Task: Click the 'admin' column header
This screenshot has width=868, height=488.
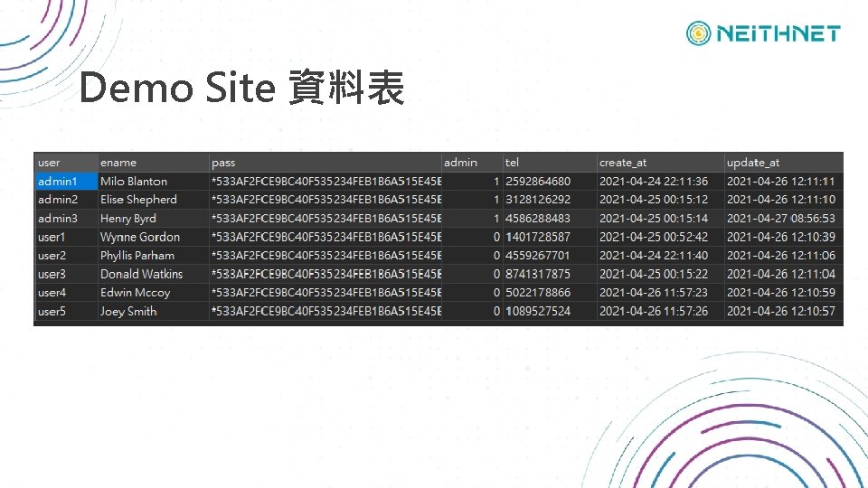Action: click(x=472, y=163)
